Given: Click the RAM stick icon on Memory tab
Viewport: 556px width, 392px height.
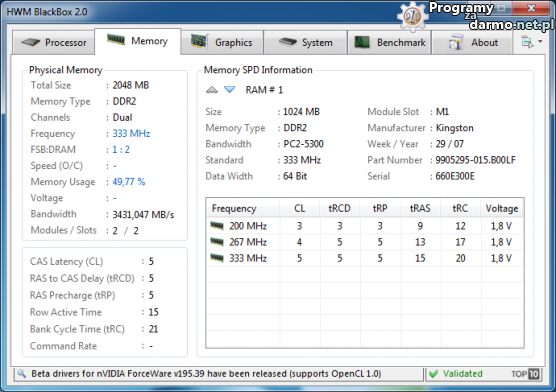Looking at the screenshot, I should tap(116, 39).
